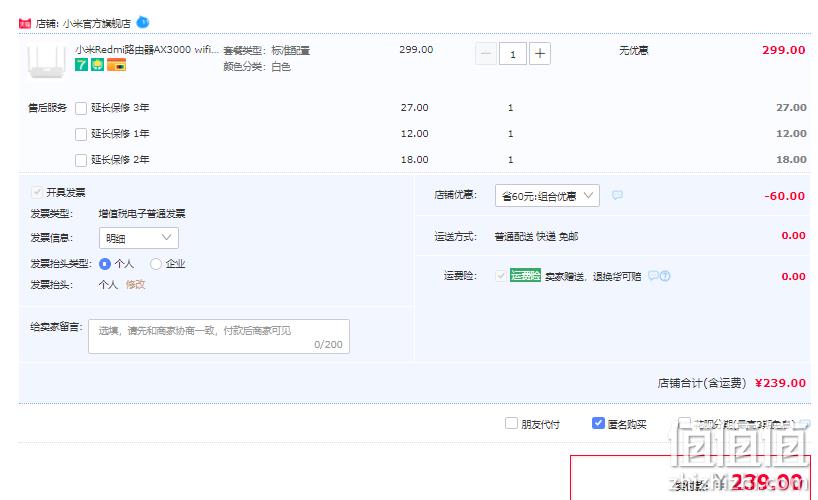The image size is (818, 500).
Task: Open the 省60元:组合优惠 shop discount dropdown
Action: [547, 196]
